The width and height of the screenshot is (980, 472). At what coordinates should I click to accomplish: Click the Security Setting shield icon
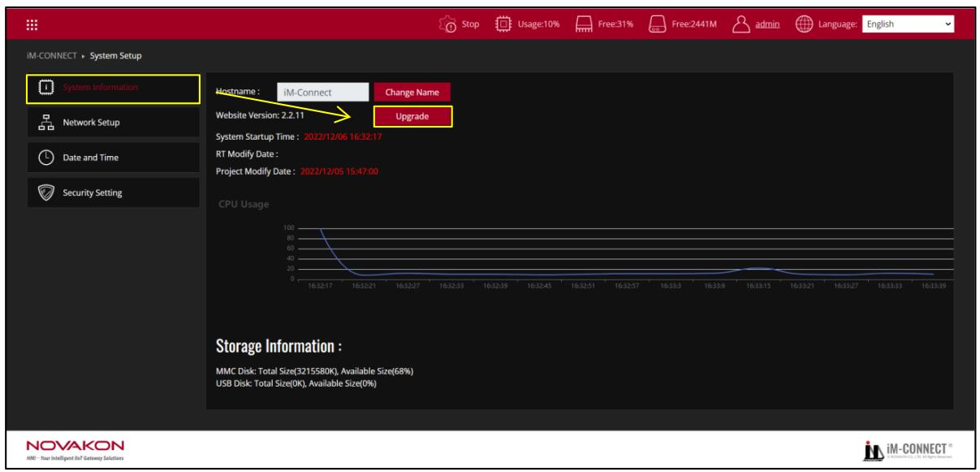pyautogui.click(x=47, y=193)
